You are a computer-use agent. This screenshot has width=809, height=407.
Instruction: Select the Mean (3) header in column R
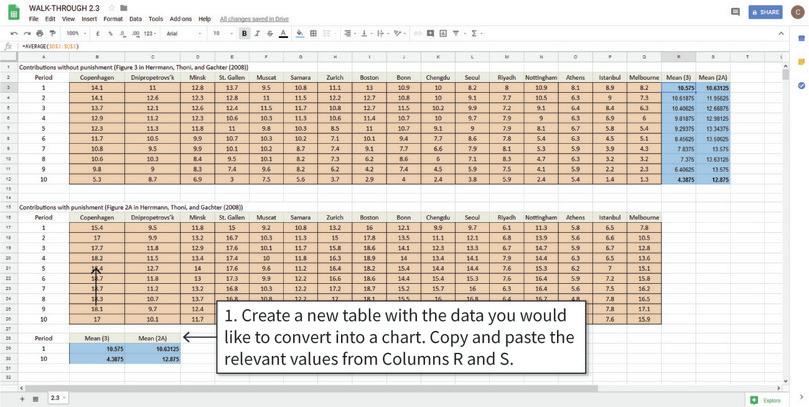click(678, 77)
